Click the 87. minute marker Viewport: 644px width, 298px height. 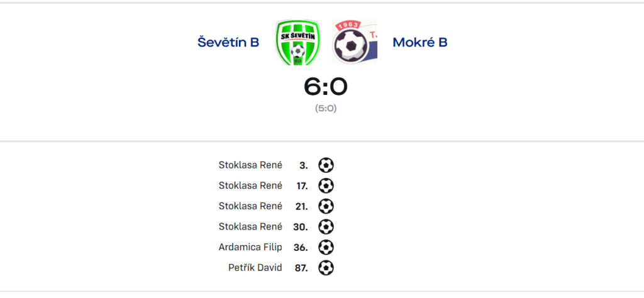301,268
